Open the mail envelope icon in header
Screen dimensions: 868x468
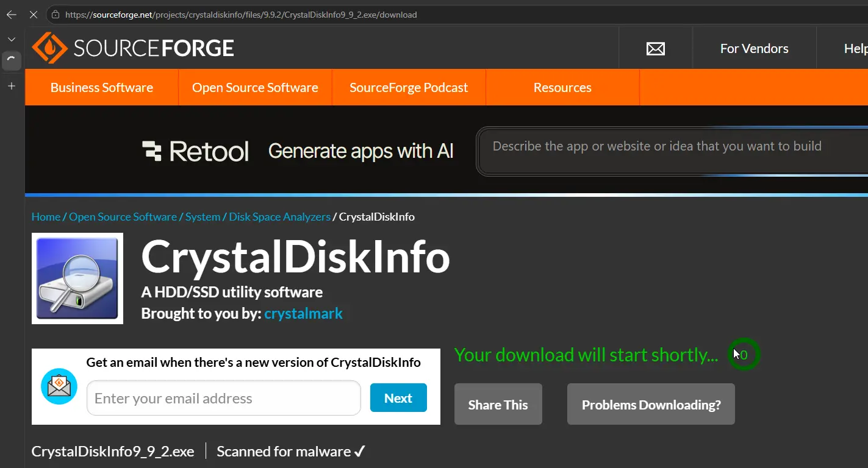[656, 49]
